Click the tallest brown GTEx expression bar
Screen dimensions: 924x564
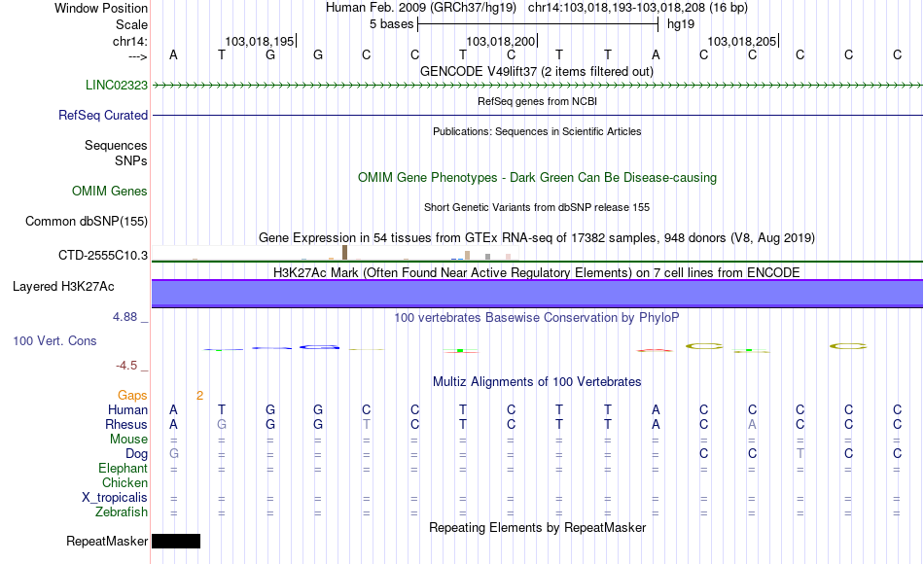[x=344, y=252]
